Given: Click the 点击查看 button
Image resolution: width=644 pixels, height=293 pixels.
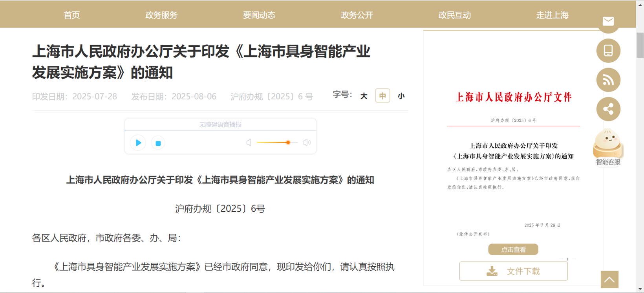Looking at the screenshot, I should coord(513,249).
